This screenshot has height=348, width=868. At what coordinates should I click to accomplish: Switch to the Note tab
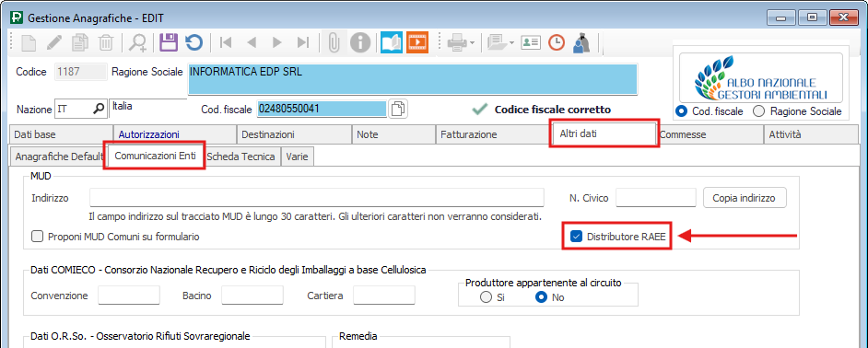tap(394, 134)
